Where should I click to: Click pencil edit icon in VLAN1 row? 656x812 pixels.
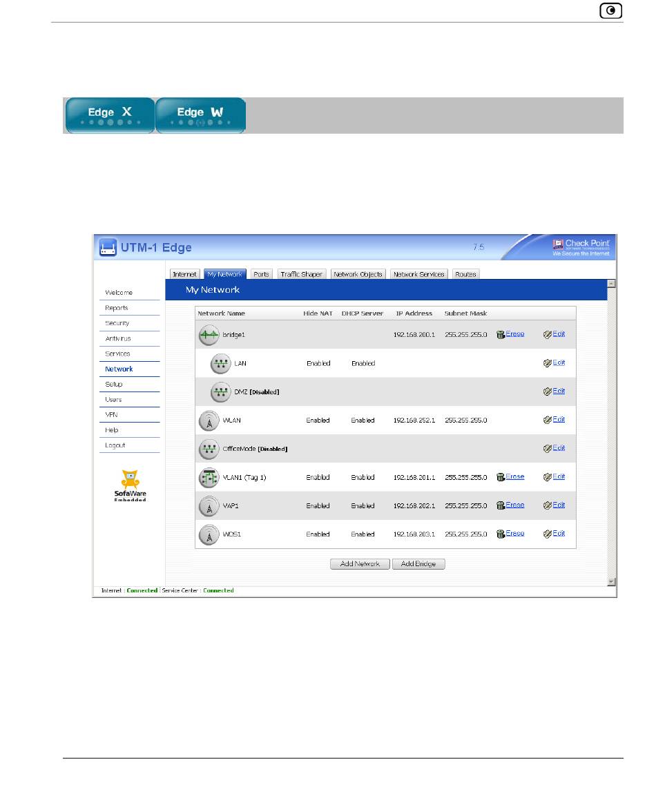click(x=548, y=478)
